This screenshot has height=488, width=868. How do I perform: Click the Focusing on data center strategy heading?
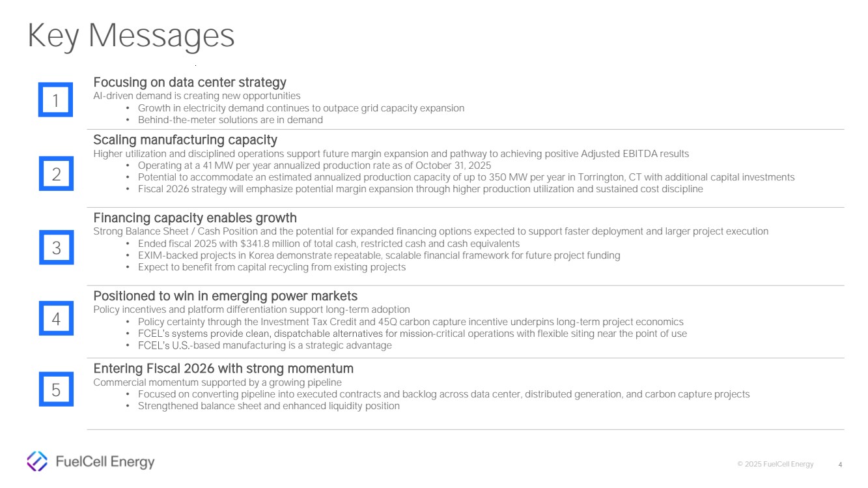point(189,83)
